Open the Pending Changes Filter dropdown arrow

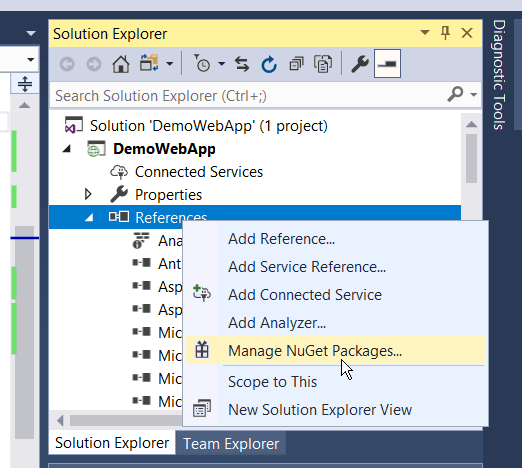(222, 63)
